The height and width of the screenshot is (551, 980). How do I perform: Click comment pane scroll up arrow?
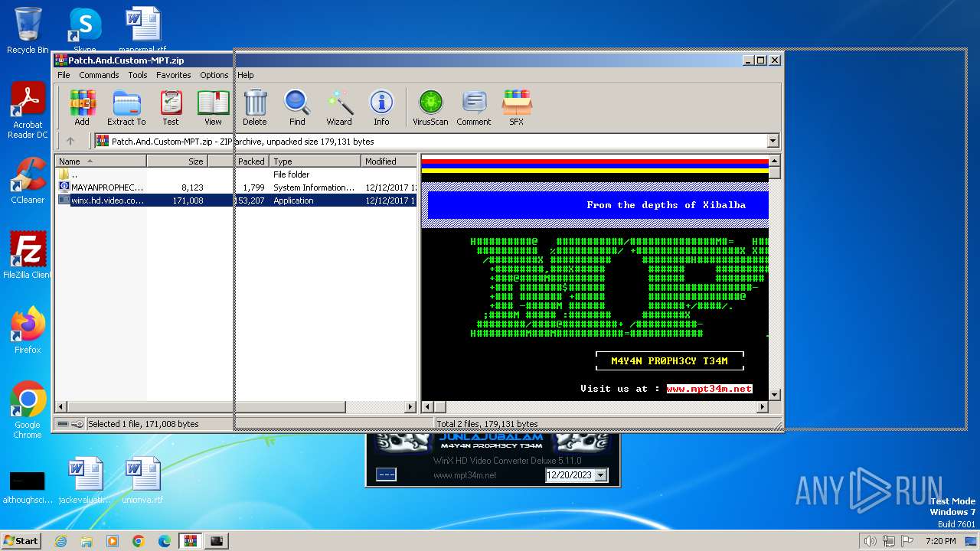point(774,161)
